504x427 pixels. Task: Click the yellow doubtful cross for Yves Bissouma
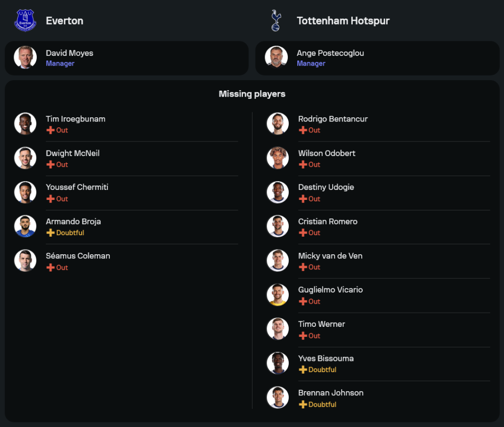tap(303, 370)
